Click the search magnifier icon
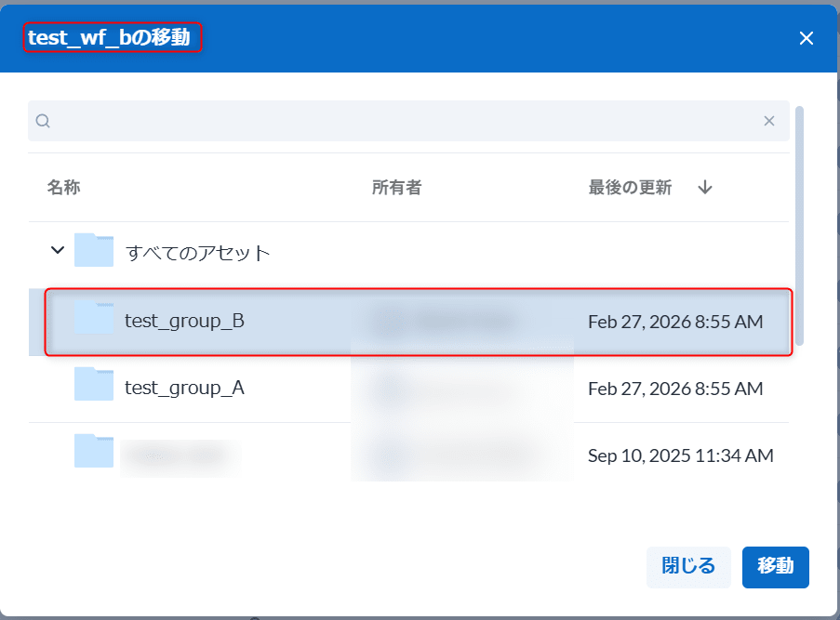The height and width of the screenshot is (620, 840). pyautogui.click(x=43, y=121)
